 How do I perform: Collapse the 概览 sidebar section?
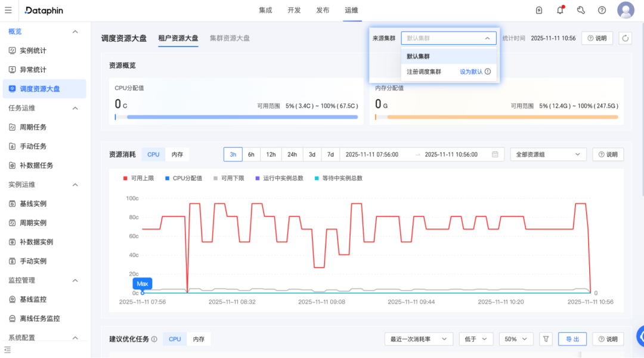pos(75,31)
